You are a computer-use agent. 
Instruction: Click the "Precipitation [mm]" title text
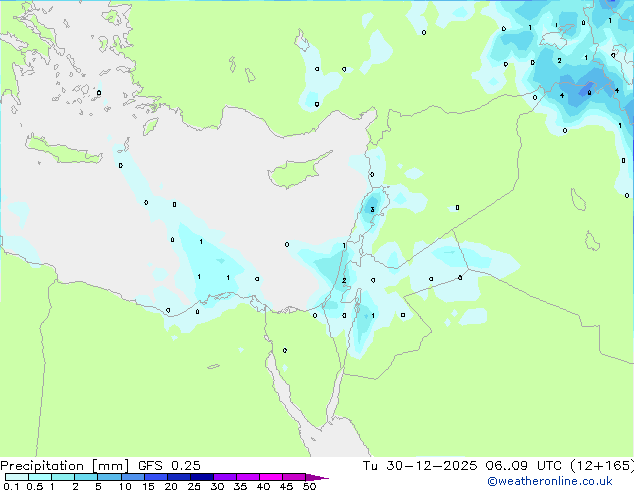tap(65, 466)
